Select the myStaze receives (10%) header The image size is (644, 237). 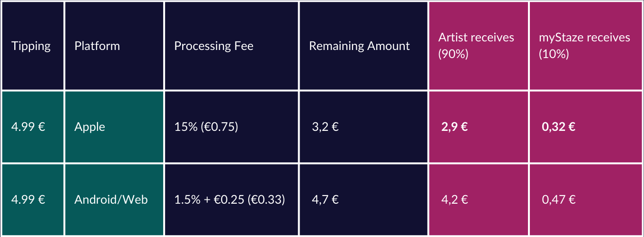586,46
